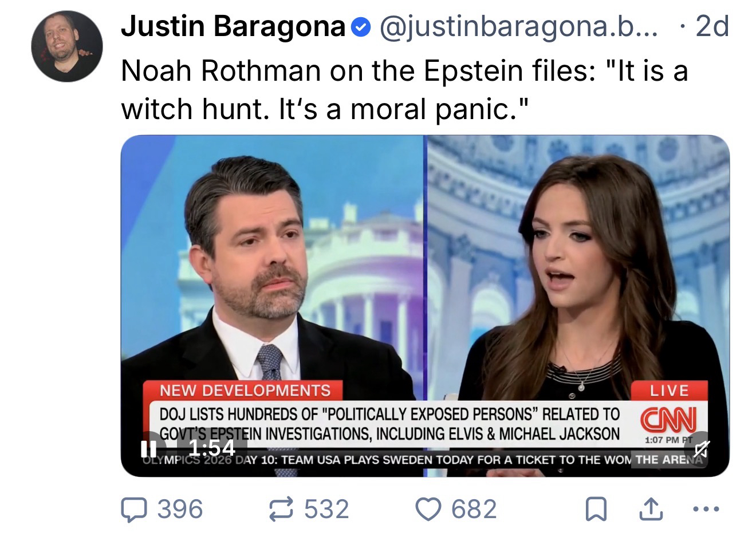Click the blue verified badge
This screenshot has height=541, width=756.
[x=360, y=27]
